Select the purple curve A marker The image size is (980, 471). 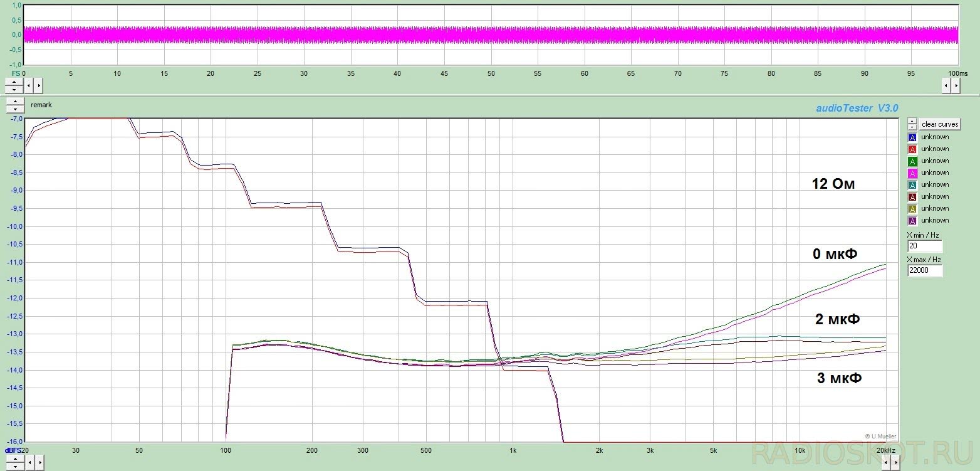click(912, 221)
